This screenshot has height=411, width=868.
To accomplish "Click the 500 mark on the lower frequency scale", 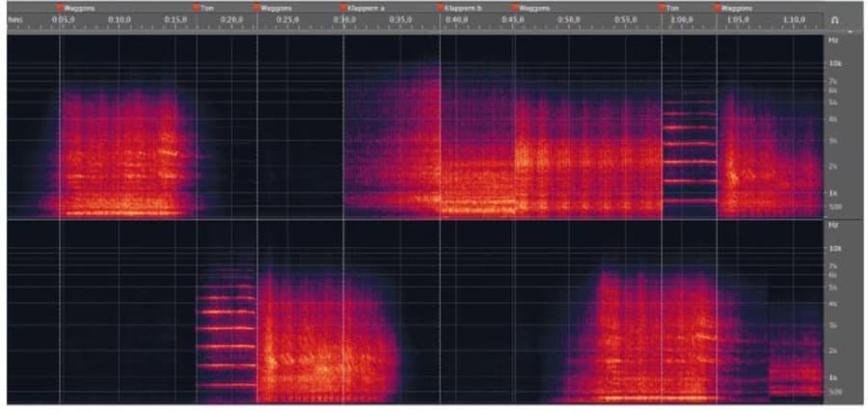I will (835, 392).
